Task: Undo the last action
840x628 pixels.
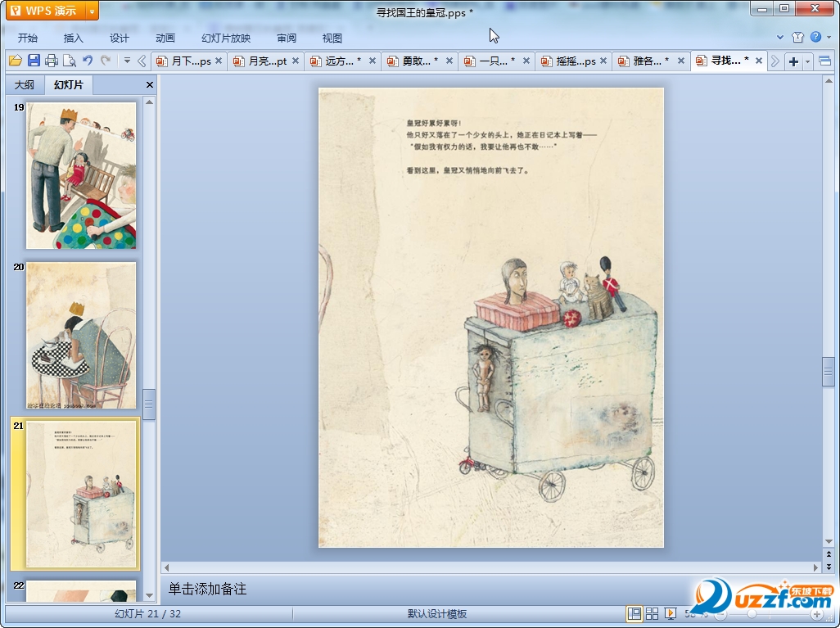Action: click(x=88, y=61)
